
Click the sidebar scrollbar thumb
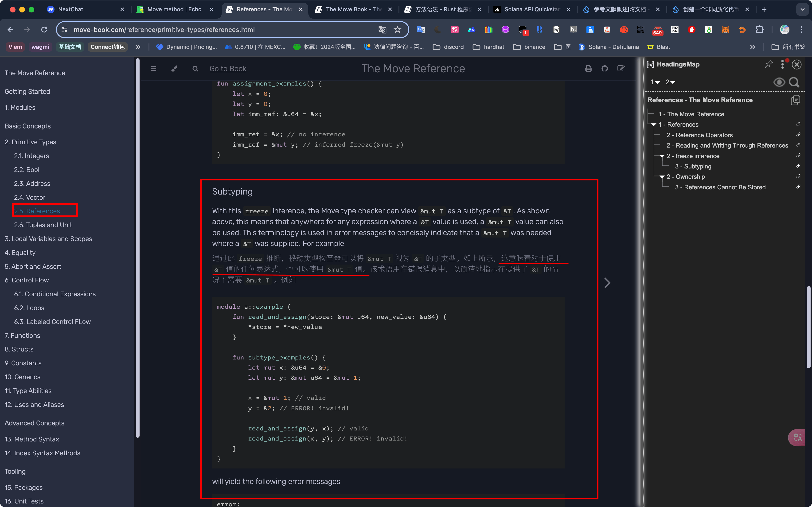tap(137, 248)
